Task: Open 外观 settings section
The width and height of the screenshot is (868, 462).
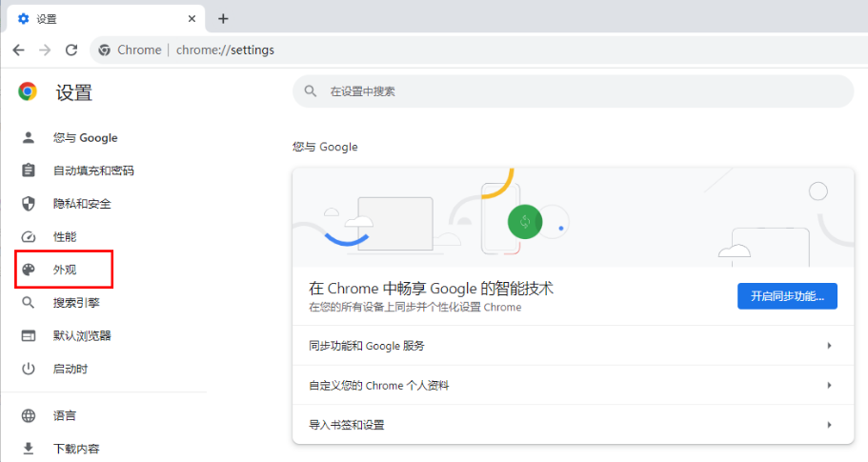Action: click(65, 270)
